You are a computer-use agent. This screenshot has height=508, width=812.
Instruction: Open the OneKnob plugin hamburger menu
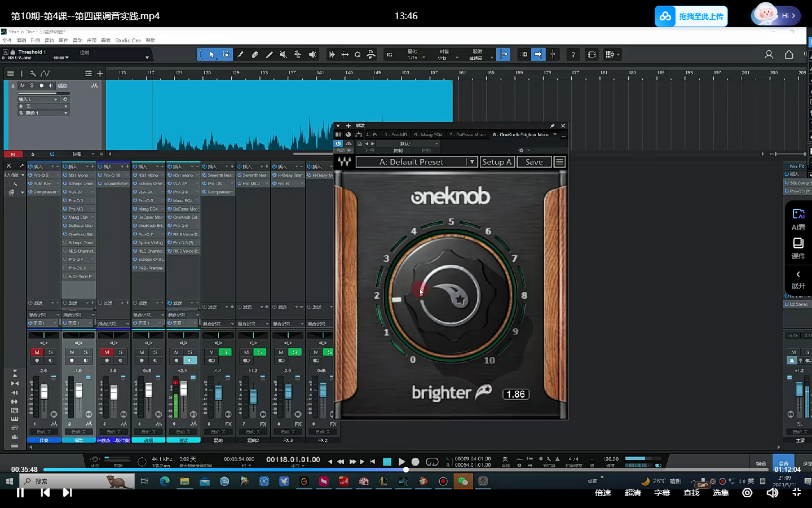coord(559,162)
